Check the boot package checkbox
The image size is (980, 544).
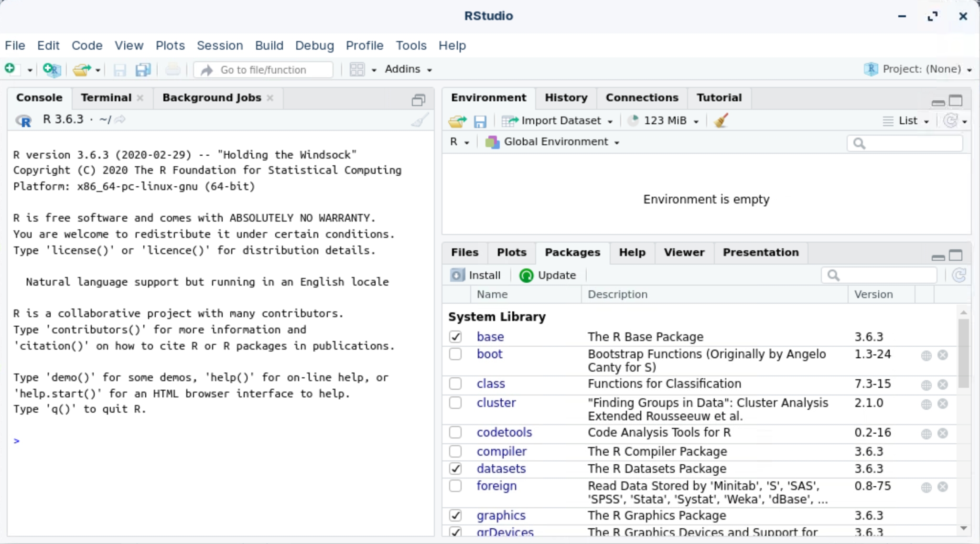tap(455, 354)
